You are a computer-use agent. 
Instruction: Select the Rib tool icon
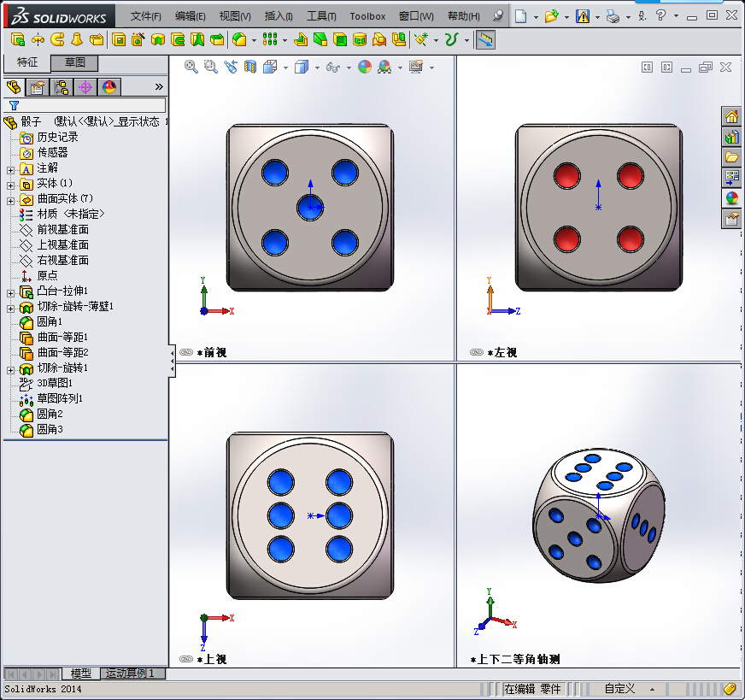pyautogui.click(x=301, y=40)
